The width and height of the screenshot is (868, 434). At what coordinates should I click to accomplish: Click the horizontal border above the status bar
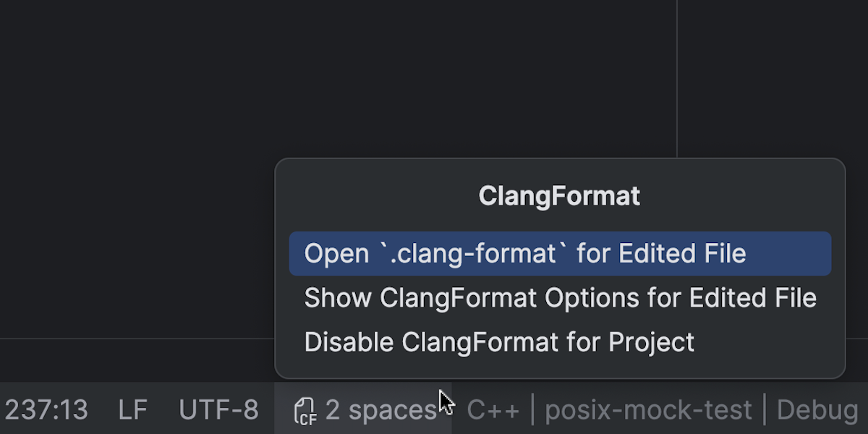point(137,339)
